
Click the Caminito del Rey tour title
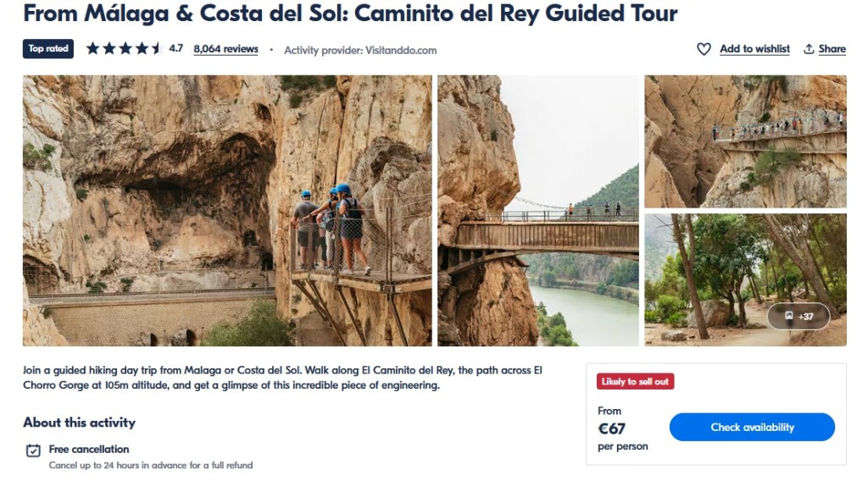350,14
